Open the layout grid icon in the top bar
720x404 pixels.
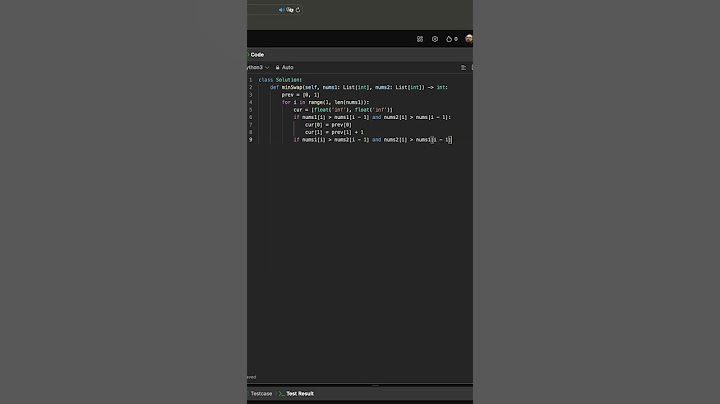coord(420,39)
